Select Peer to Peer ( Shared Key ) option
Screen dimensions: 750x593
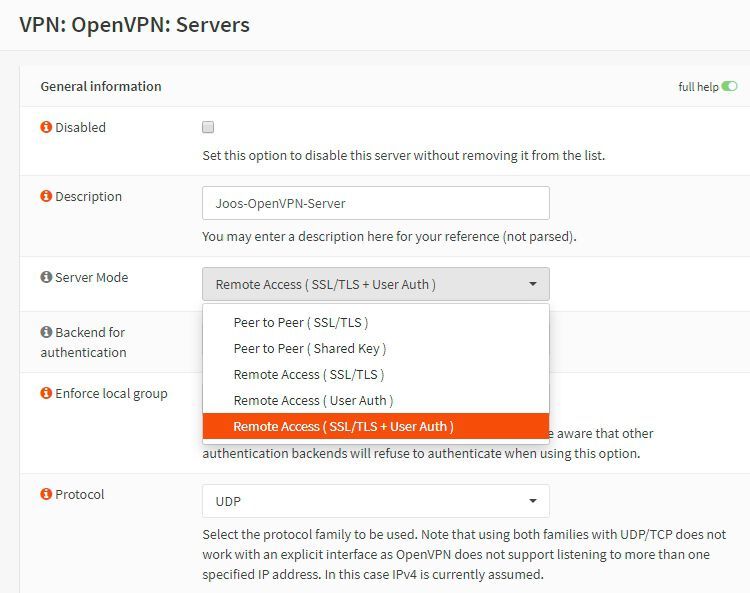(x=309, y=349)
